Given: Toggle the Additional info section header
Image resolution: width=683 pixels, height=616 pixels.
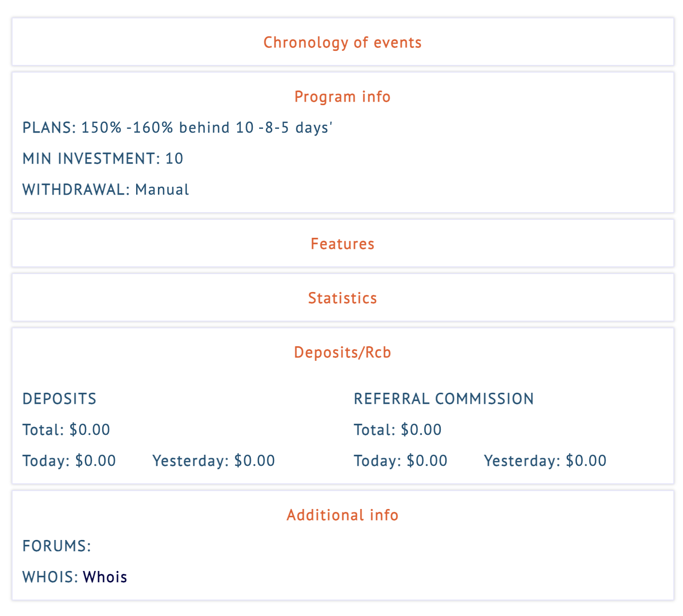Looking at the screenshot, I should pos(342,515).
